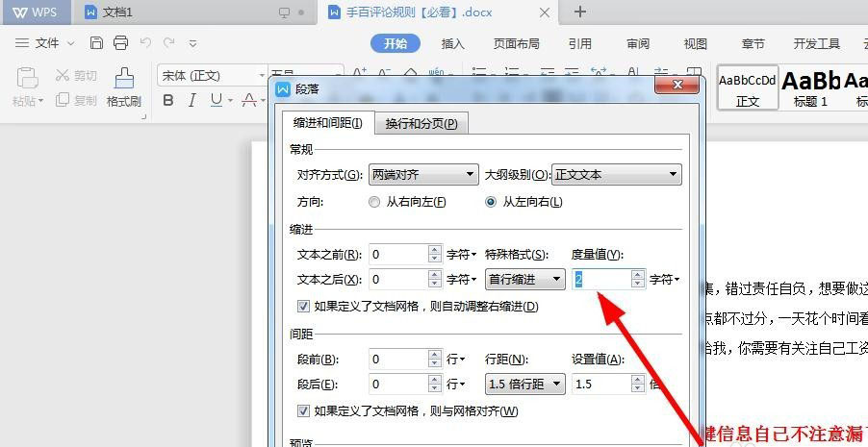The width and height of the screenshot is (868, 447).
Task: Click the 剪切 scissors icon
Action: click(63, 75)
